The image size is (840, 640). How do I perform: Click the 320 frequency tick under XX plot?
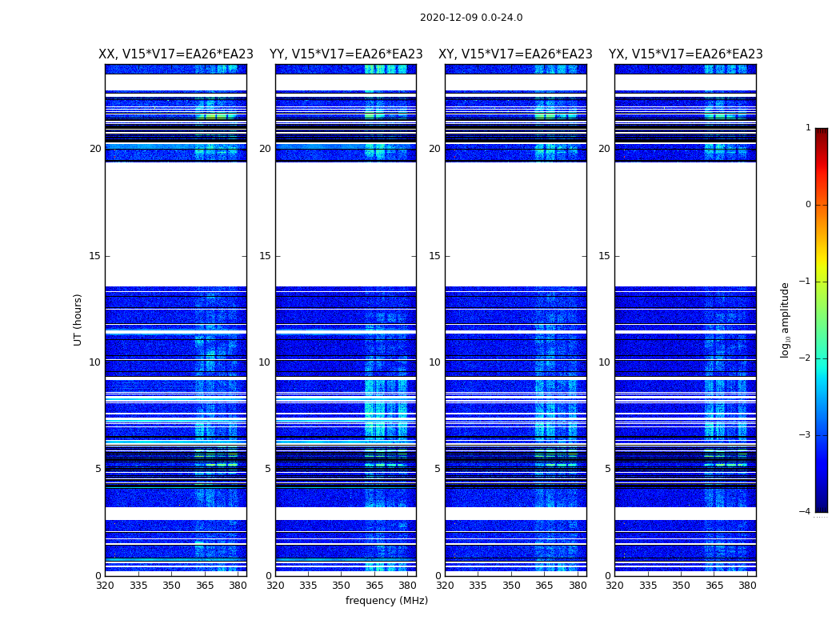(105, 586)
